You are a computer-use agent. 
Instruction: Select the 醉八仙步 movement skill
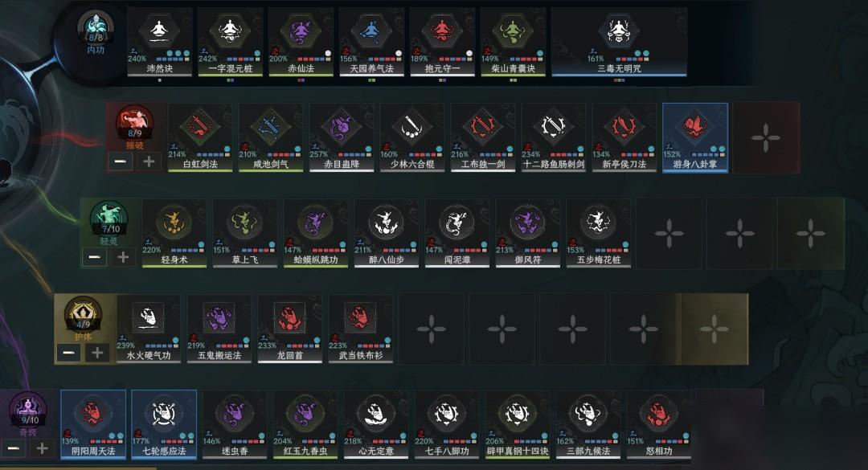[x=387, y=233]
